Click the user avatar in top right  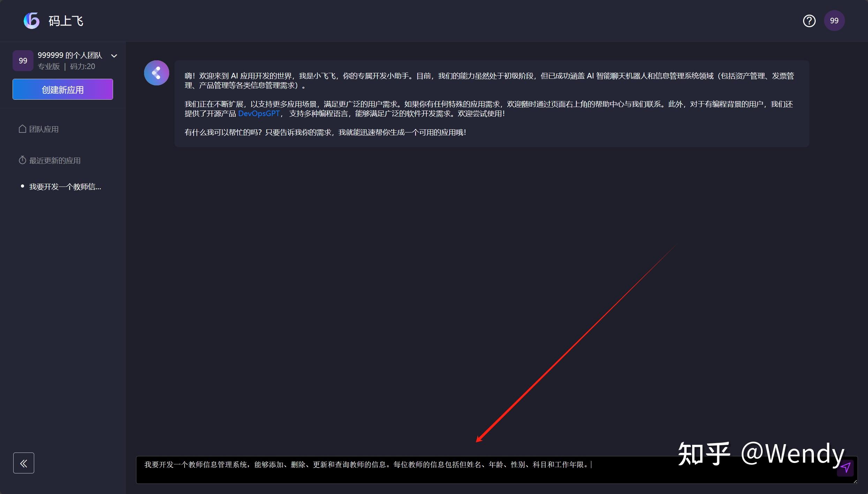[835, 21]
